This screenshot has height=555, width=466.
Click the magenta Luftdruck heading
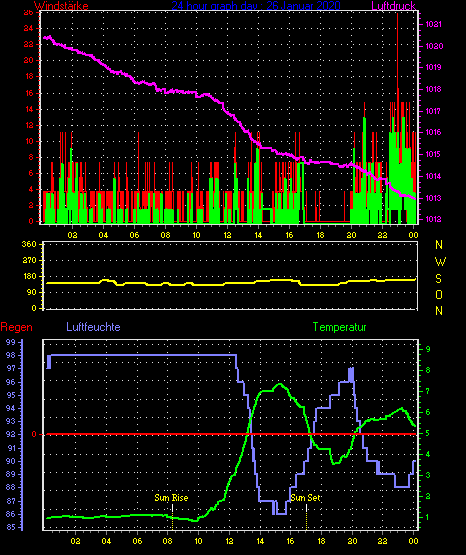pyautogui.click(x=393, y=6)
